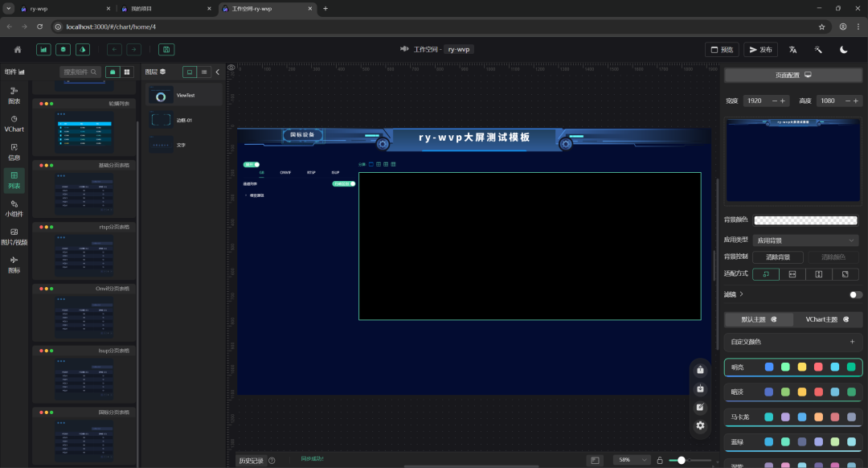Toggle the 滤镜 filter switch
868x468 pixels.
(855, 294)
